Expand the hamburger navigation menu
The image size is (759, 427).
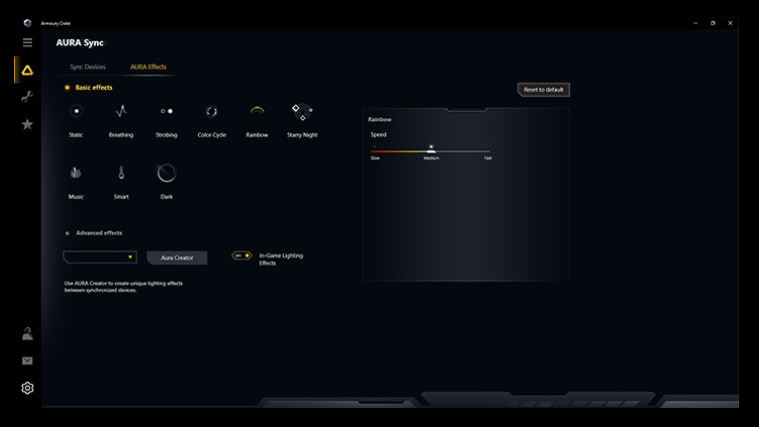(x=27, y=43)
